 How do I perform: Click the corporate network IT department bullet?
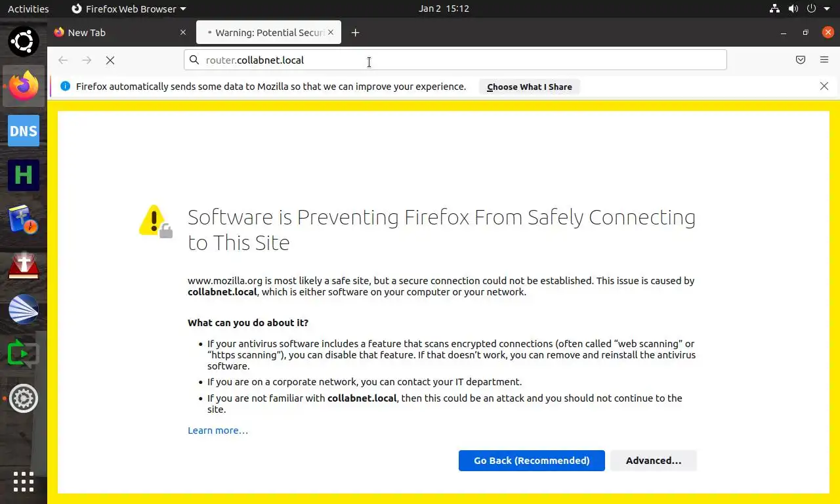pos(364,382)
